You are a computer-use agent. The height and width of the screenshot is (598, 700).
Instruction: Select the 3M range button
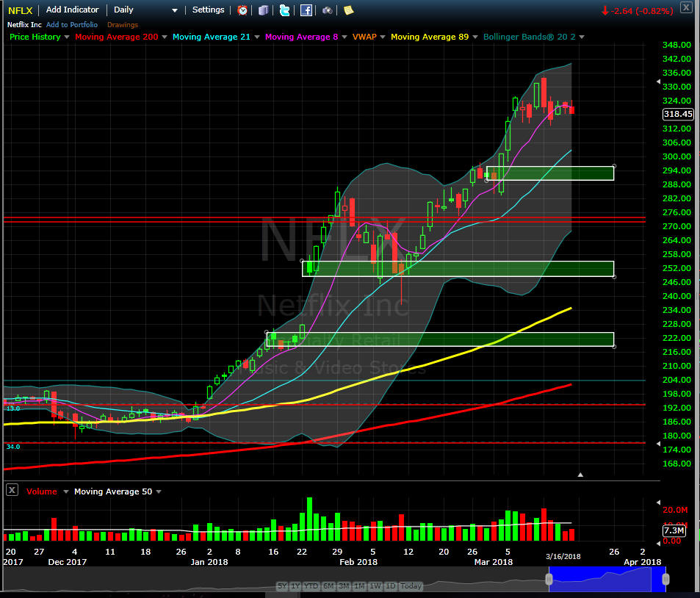point(344,586)
